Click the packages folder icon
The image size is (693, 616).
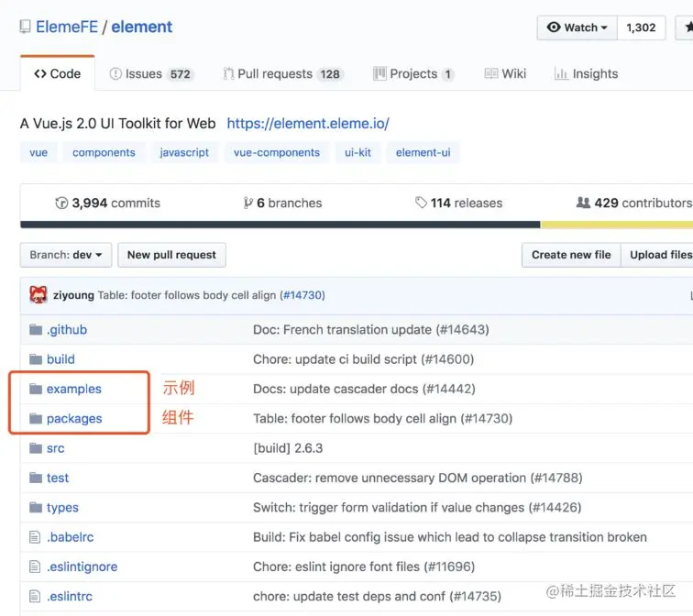point(36,419)
